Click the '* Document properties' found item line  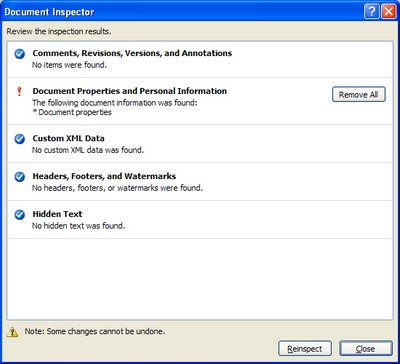(x=72, y=112)
